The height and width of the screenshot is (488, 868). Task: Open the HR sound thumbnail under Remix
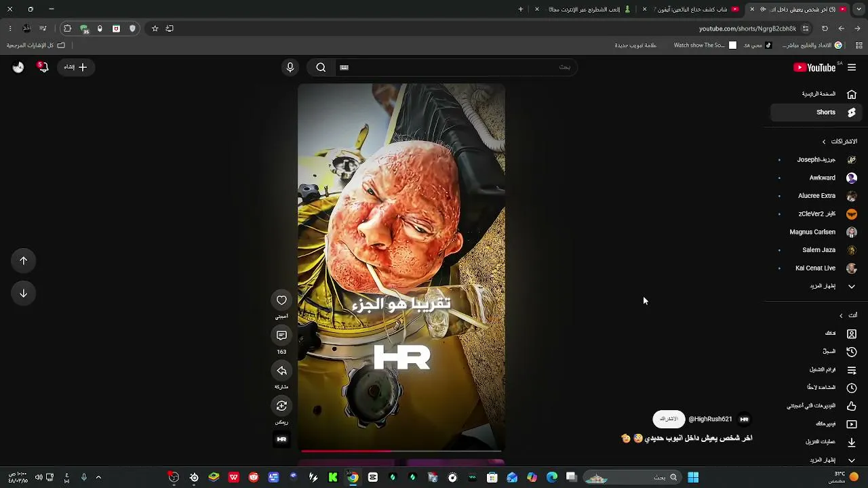281,439
